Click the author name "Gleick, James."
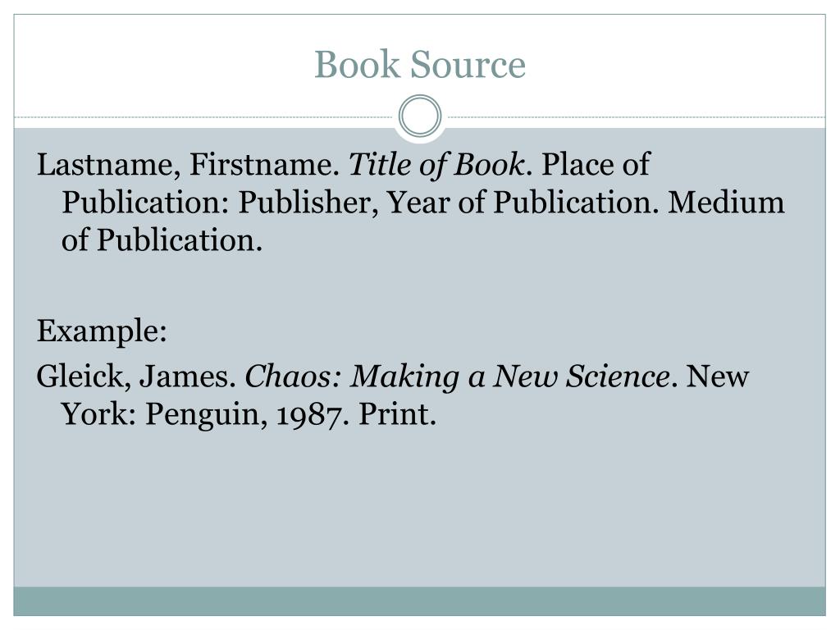The height and width of the screenshot is (630, 840). [x=137, y=376]
